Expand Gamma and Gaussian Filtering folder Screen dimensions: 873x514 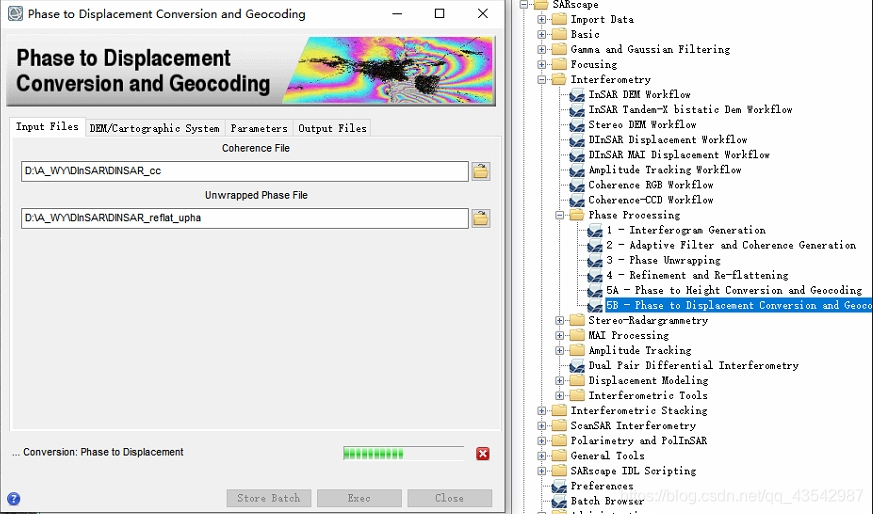(x=541, y=50)
